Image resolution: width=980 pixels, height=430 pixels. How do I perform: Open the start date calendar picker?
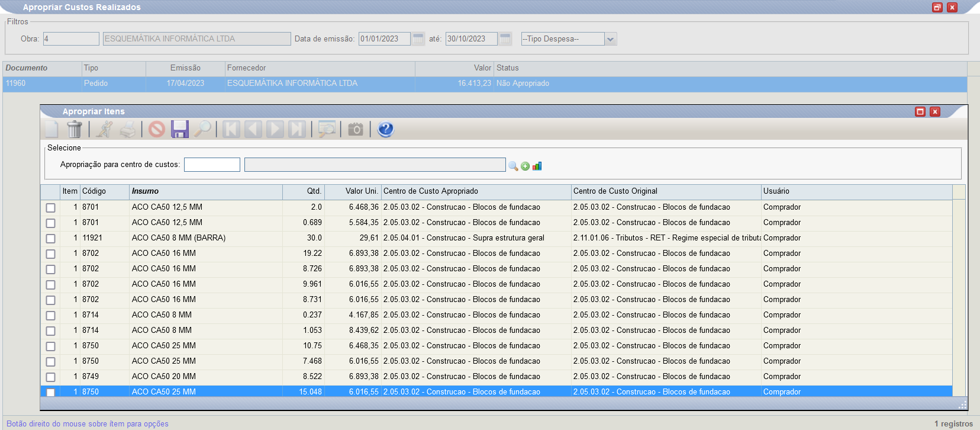418,39
